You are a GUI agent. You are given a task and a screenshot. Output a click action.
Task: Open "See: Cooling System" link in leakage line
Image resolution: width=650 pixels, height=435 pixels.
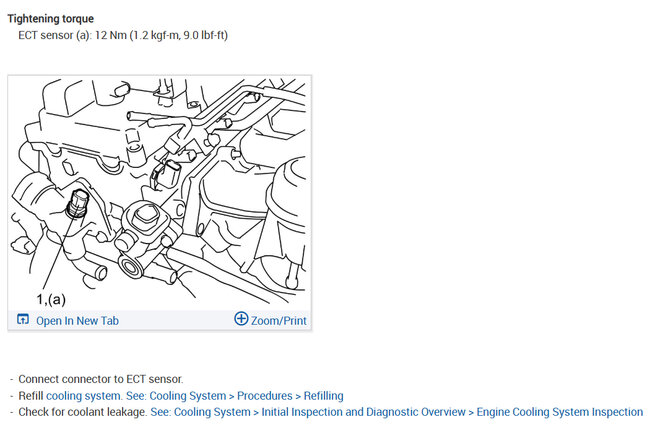pos(200,412)
